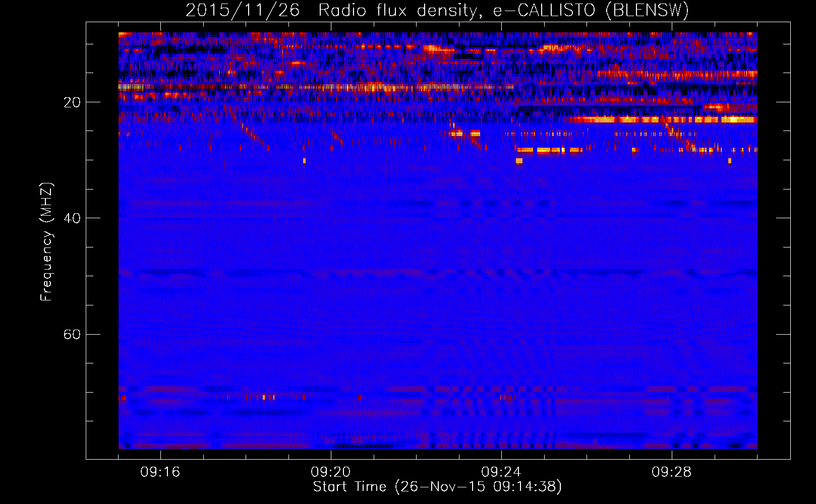Image resolution: width=816 pixels, height=504 pixels.
Task: Click the '60' frequency tick label
Action: [72, 334]
